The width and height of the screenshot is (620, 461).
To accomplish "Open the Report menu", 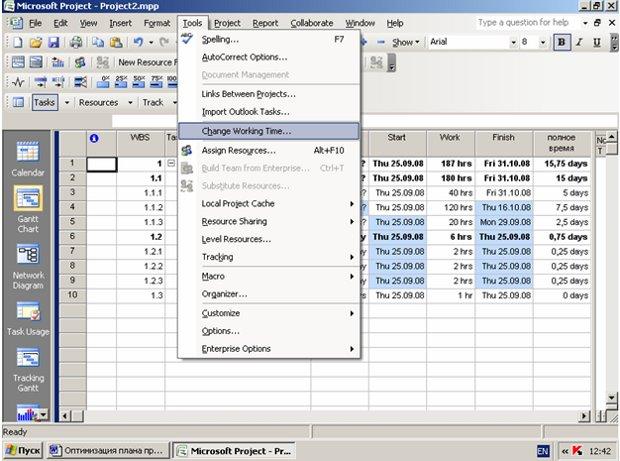I will pos(265,23).
